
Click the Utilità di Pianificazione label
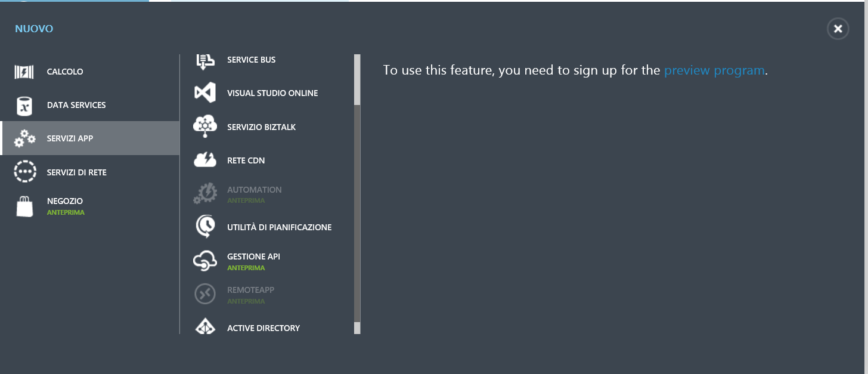[x=279, y=227]
